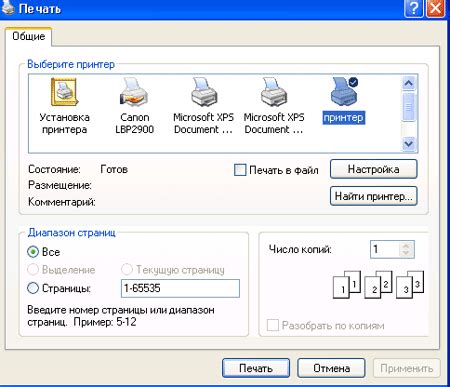Decrease copies with the spinner down arrow
The width and height of the screenshot is (450, 387).
click(406, 253)
